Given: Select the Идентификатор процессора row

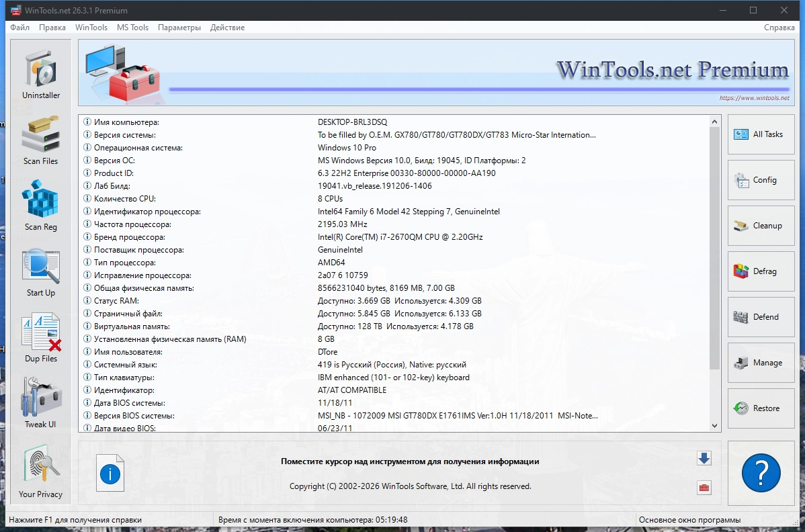Looking at the screenshot, I should coord(394,212).
